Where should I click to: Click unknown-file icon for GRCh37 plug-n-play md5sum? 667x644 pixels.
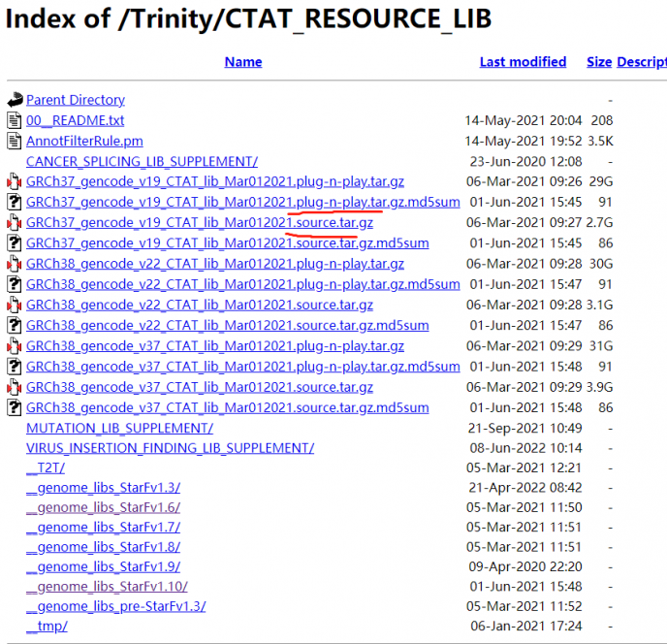click(15, 202)
